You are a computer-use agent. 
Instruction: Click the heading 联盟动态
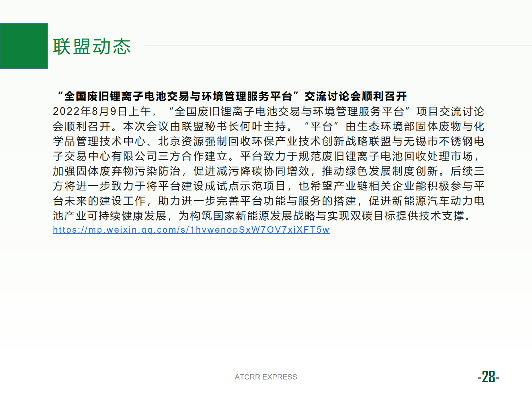[92, 46]
